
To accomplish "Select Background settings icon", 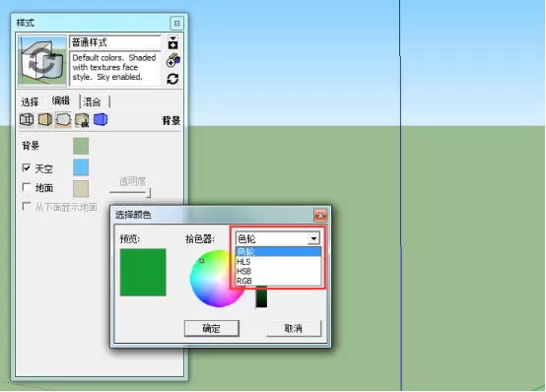I will [x=63, y=120].
